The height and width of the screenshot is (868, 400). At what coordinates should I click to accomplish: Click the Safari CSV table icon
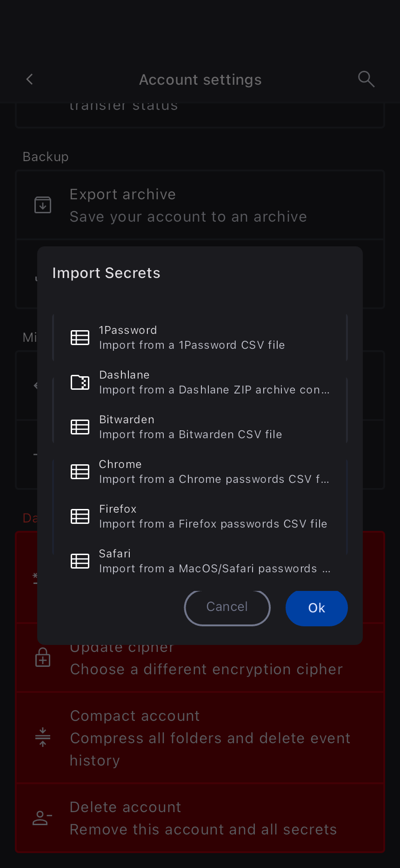pyautogui.click(x=80, y=561)
